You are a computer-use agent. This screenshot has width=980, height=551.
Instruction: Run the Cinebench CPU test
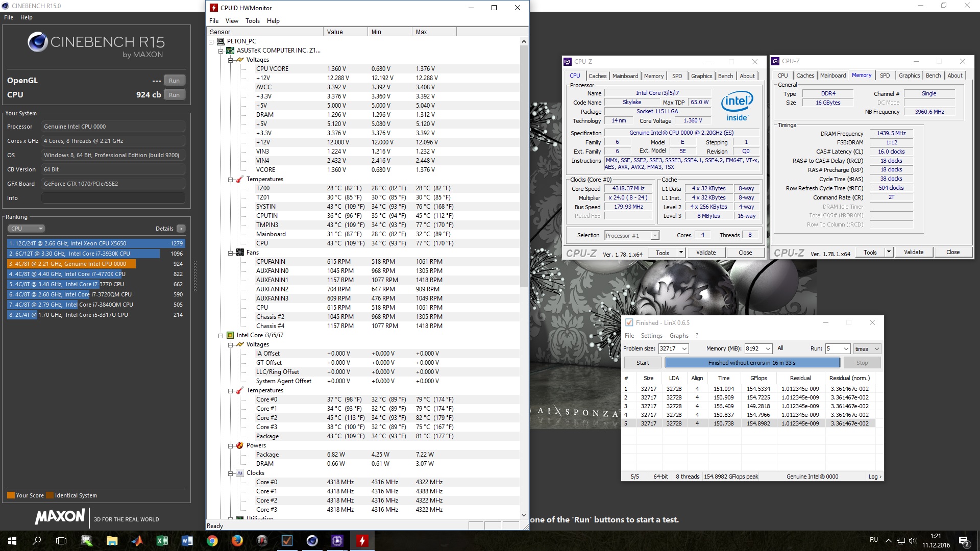tap(174, 95)
